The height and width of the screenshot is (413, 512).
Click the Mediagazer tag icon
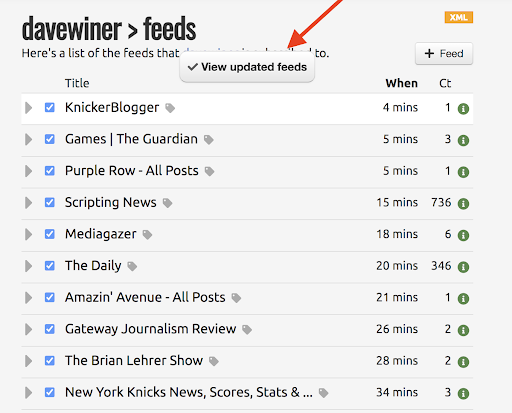tap(147, 235)
